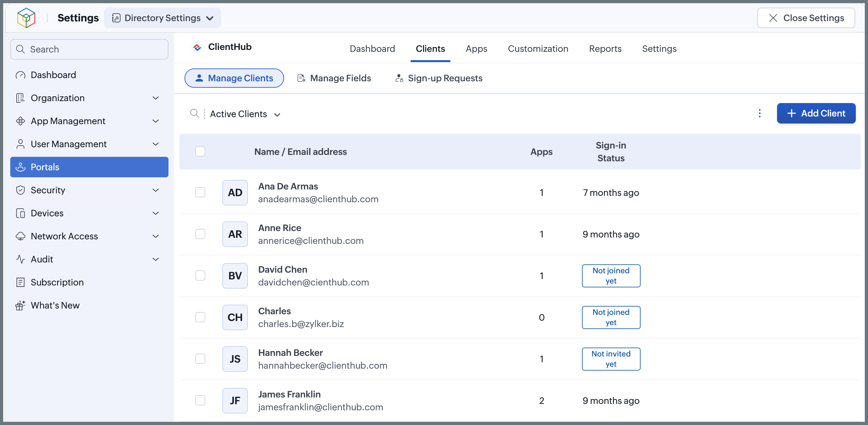Screen dimensions: 868x425
Task: Click the Close Settings button
Action: 806,18
